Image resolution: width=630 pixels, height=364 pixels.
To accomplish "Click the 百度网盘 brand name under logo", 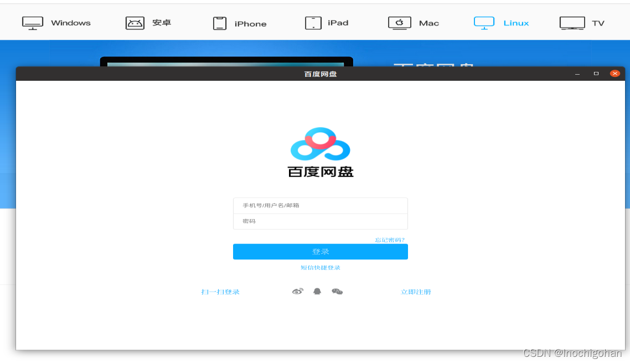I will pos(320,172).
